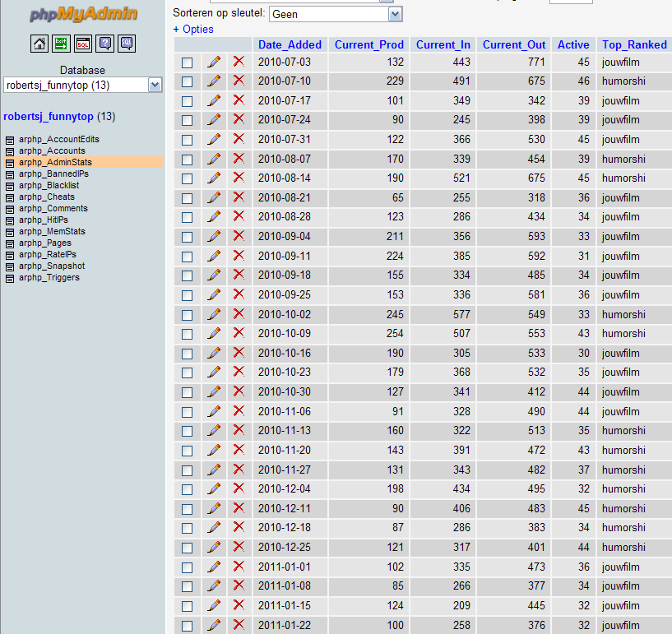Click Current_Prod value 254
Viewport: 672px width, 634px height.
395,333
